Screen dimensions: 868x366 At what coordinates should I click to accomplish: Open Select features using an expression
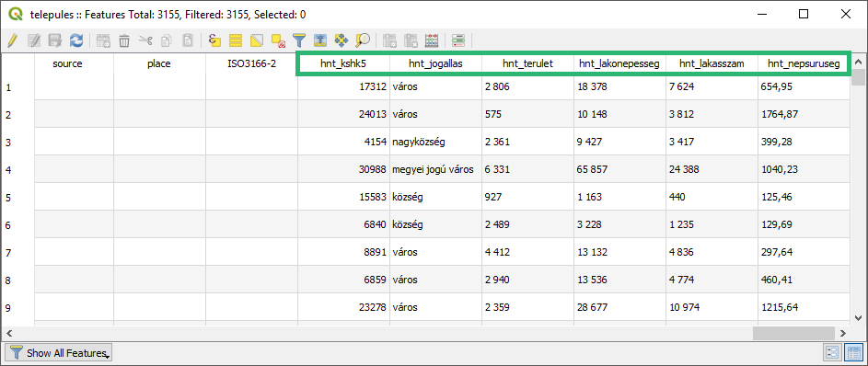(x=214, y=40)
